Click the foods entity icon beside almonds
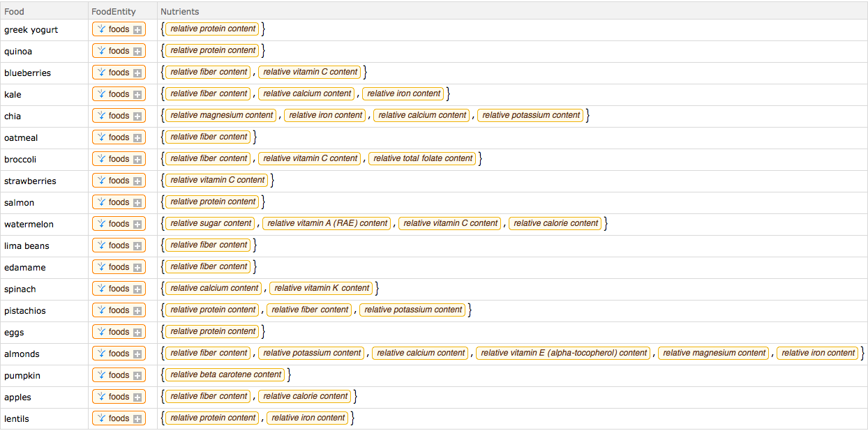This screenshot has width=868, height=440. click(101, 354)
